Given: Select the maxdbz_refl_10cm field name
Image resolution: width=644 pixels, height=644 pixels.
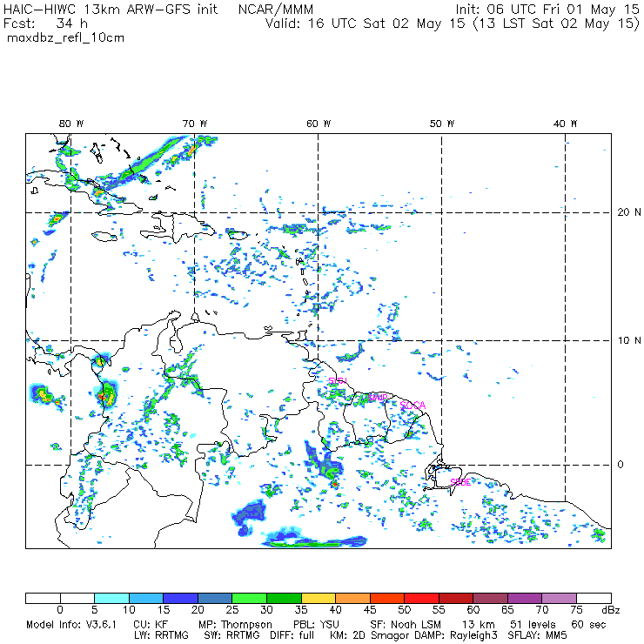Looking at the screenshot, I should point(66,38).
